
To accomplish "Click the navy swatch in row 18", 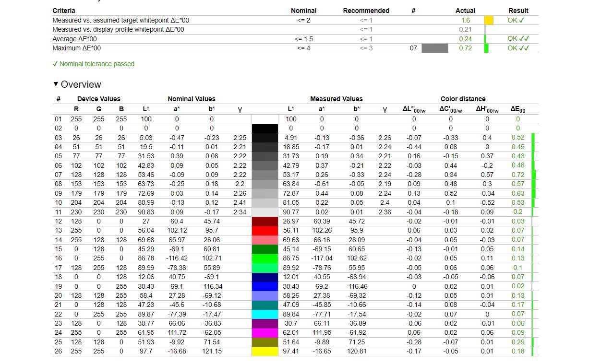I will coord(265,277).
